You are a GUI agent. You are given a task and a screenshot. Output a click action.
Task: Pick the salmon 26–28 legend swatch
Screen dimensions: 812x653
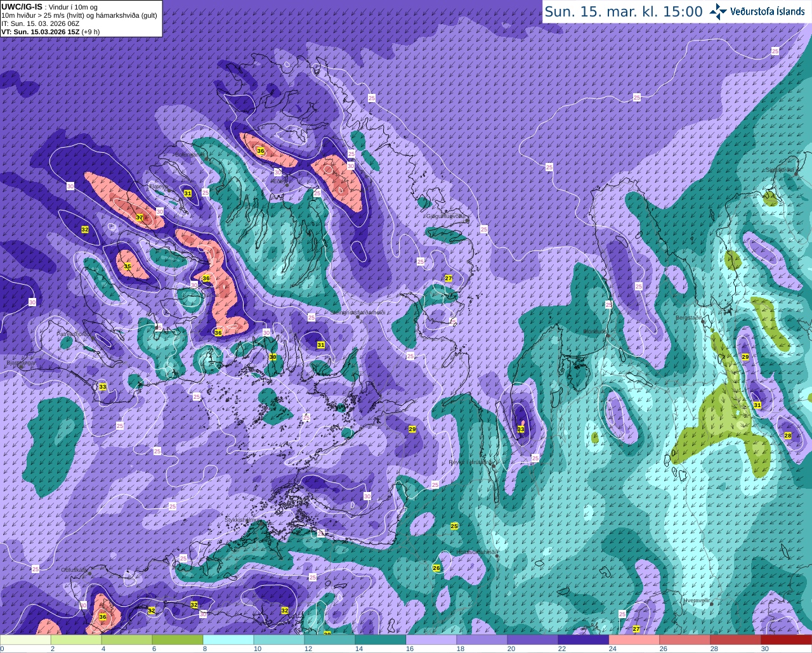pos(685,640)
